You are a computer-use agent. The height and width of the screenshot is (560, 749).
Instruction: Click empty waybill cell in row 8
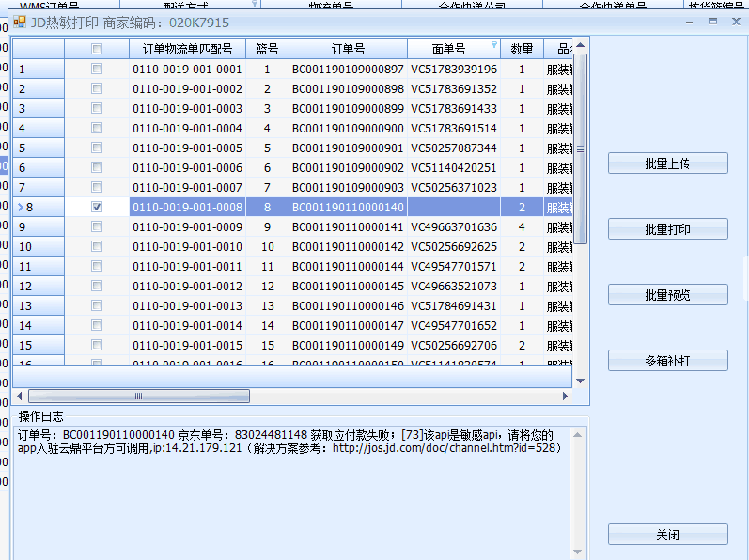click(454, 208)
